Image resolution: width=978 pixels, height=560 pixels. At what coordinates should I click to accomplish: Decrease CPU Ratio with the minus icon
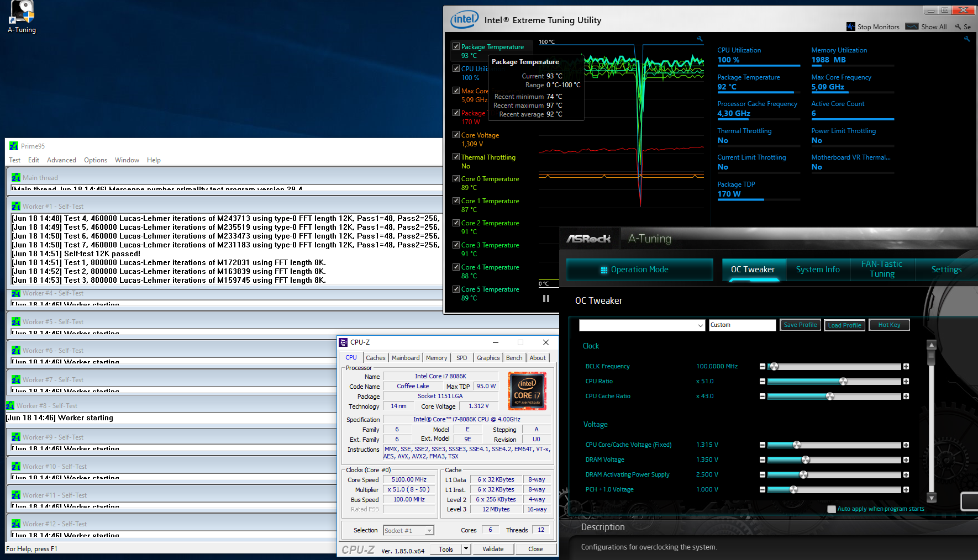pos(763,382)
